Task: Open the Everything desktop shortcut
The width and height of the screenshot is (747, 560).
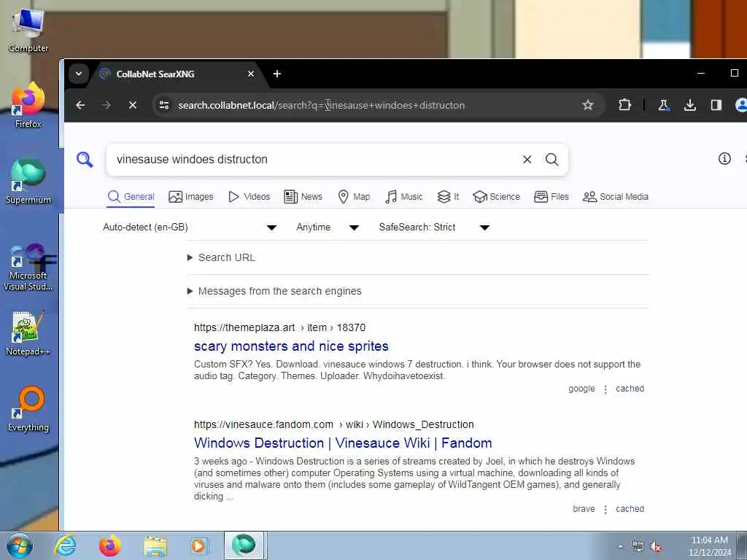Action: pos(28,408)
